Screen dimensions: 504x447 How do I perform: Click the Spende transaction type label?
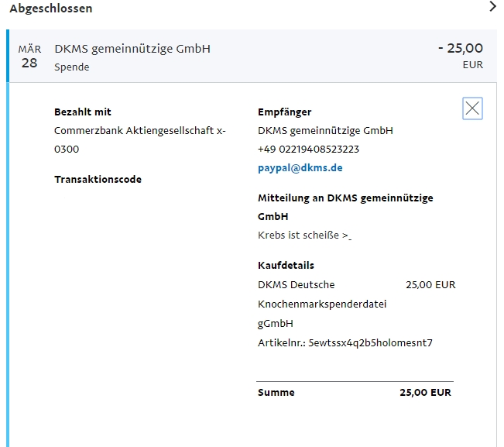pos(72,67)
